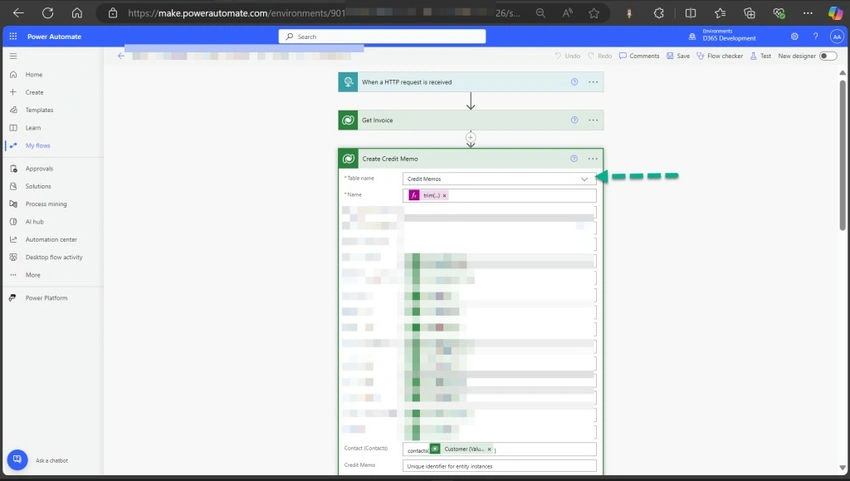850x481 pixels.
Task: Open Process mining in sidebar
Action: point(46,204)
